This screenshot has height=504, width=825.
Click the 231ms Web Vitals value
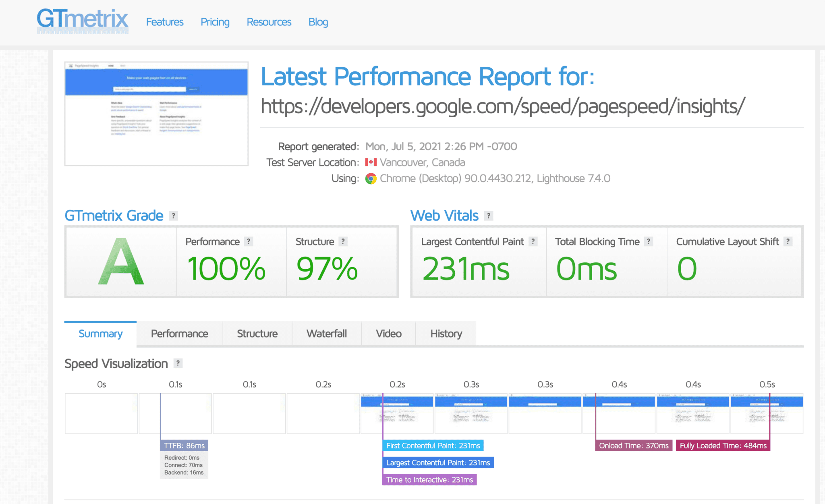[x=466, y=269]
